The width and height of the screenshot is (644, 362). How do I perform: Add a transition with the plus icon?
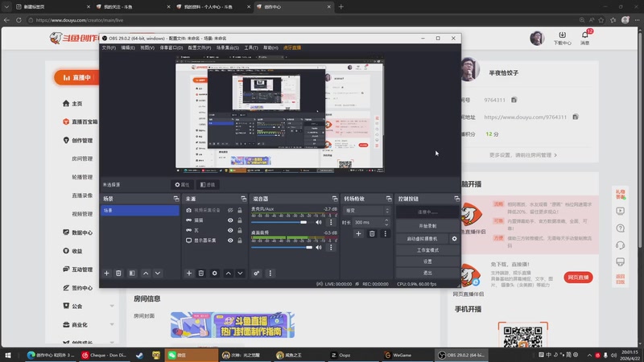point(358,234)
